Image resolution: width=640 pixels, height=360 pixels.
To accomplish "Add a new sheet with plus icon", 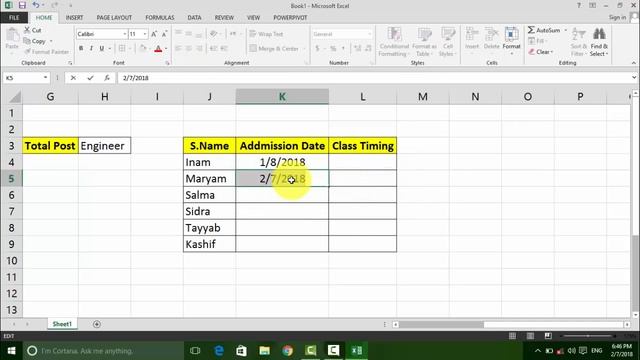I will coord(97,324).
